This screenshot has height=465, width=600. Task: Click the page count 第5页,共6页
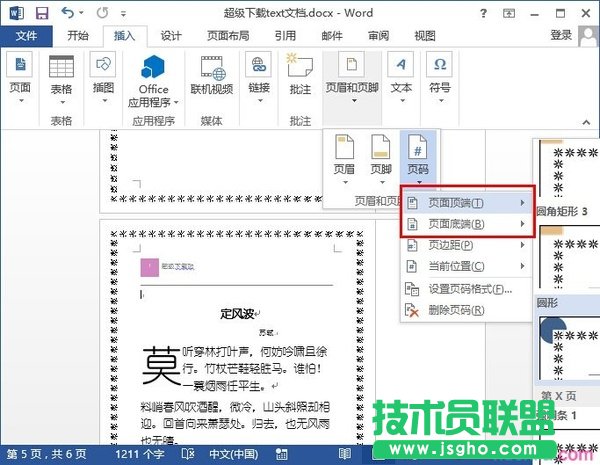(46, 454)
